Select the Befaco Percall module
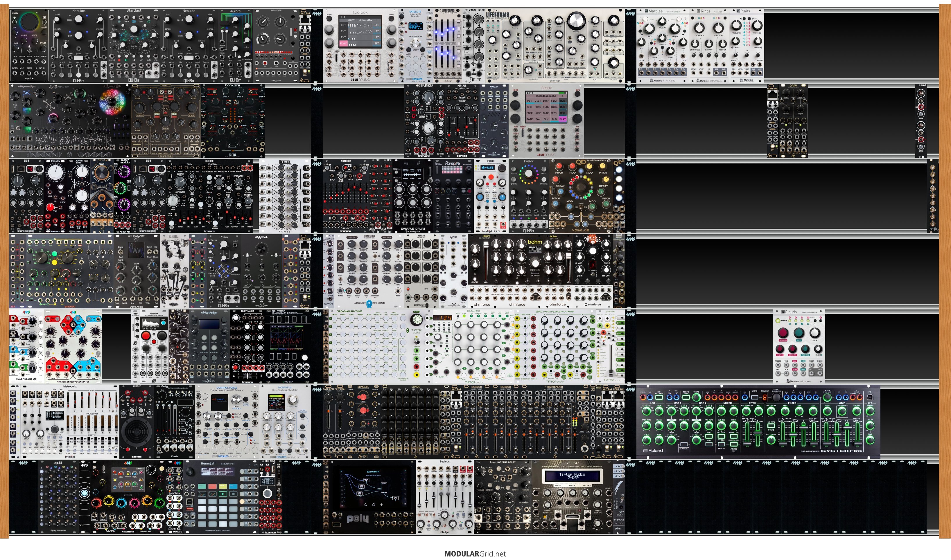951x560 pixels. point(462,121)
